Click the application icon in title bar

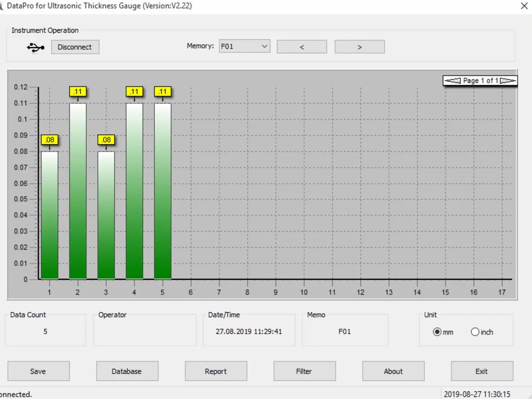2,6
